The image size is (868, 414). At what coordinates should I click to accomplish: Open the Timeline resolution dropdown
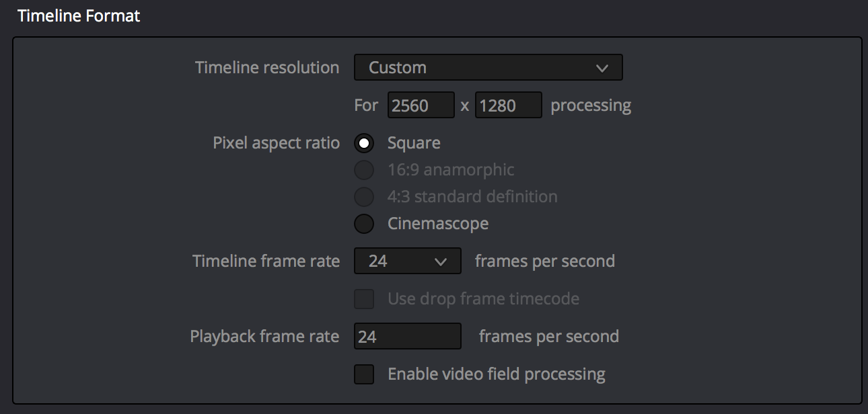[x=488, y=67]
